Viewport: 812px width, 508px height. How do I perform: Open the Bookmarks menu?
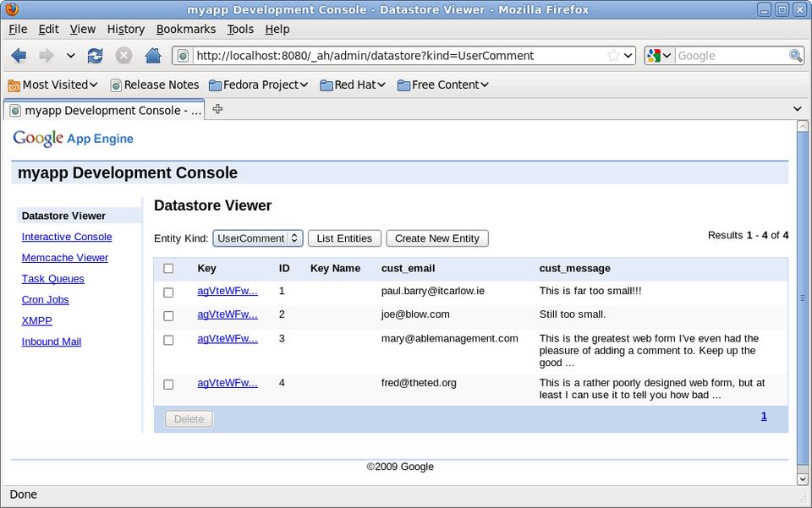[185, 29]
